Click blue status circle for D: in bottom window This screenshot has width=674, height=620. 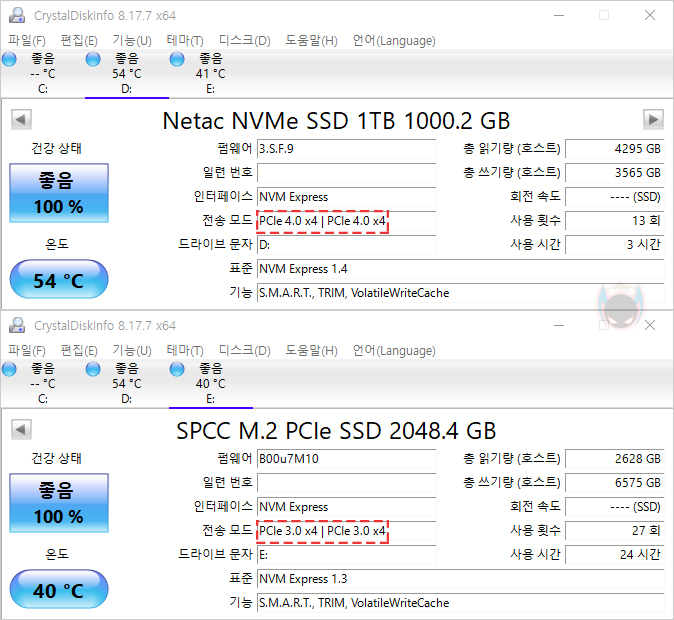(x=93, y=369)
